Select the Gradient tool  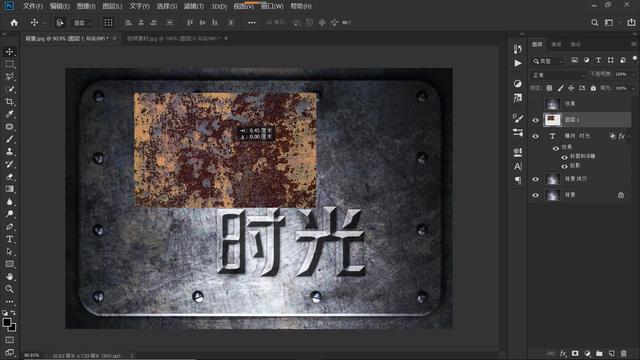coord(9,189)
